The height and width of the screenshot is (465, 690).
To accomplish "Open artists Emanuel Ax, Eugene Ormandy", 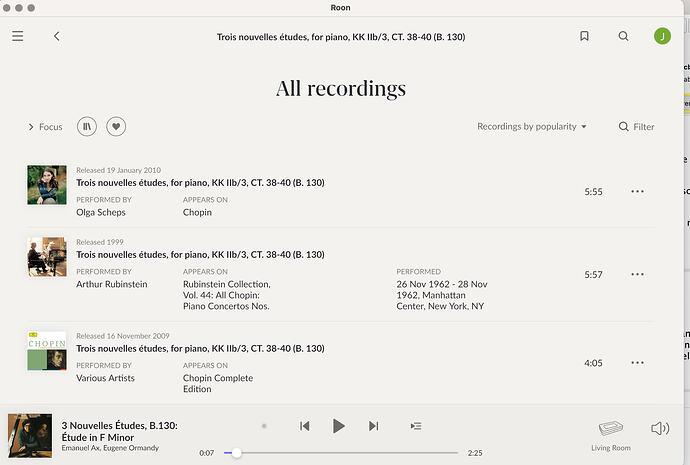I will 110,448.
